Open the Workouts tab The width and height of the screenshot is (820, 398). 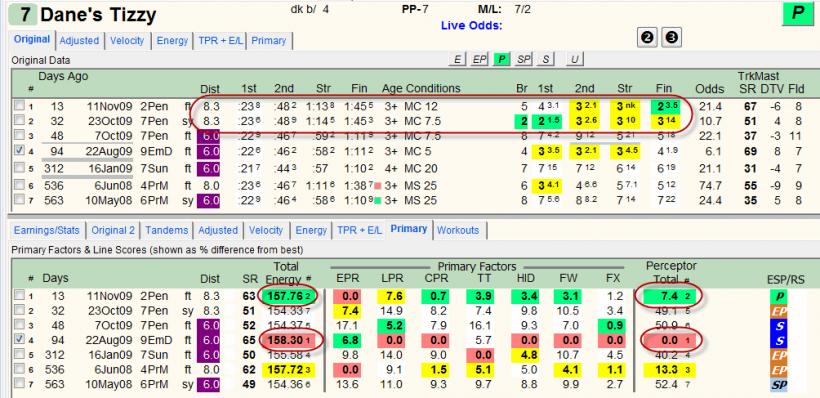pos(458,230)
